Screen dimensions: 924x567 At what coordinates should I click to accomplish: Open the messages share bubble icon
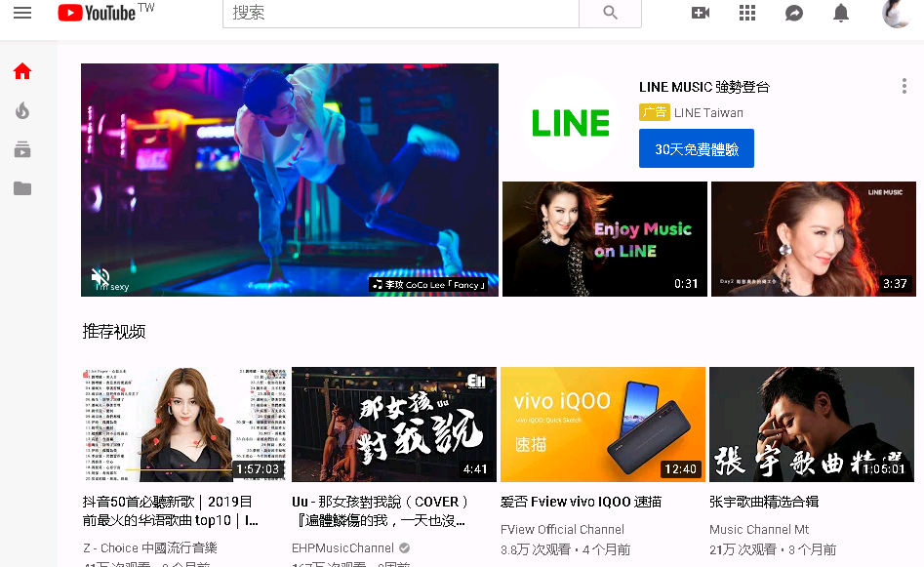tap(794, 13)
